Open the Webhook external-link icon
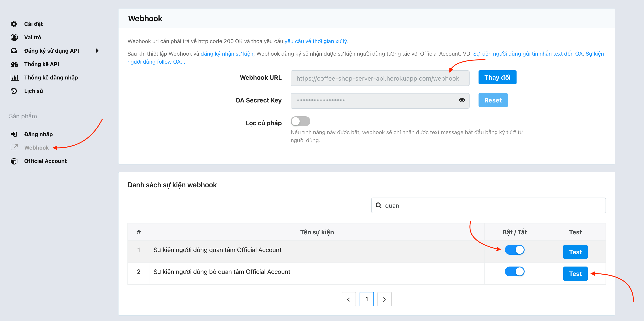 tap(14, 147)
